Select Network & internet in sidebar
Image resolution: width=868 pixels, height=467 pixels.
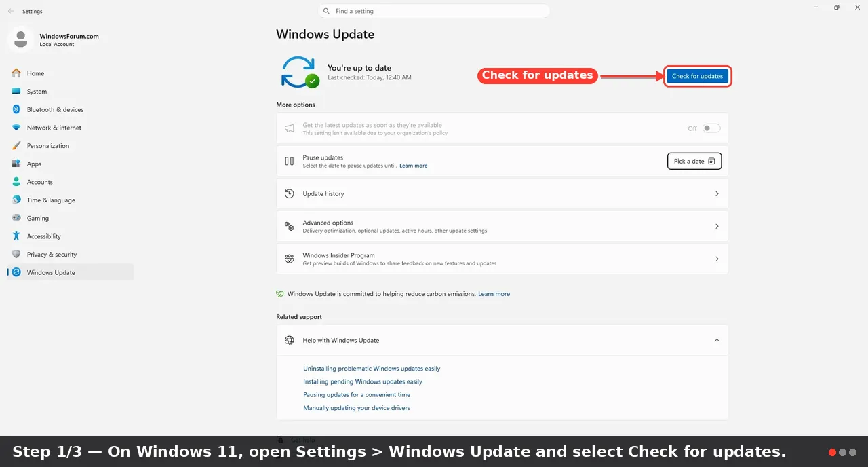pyautogui.click(x=70, y=128)
